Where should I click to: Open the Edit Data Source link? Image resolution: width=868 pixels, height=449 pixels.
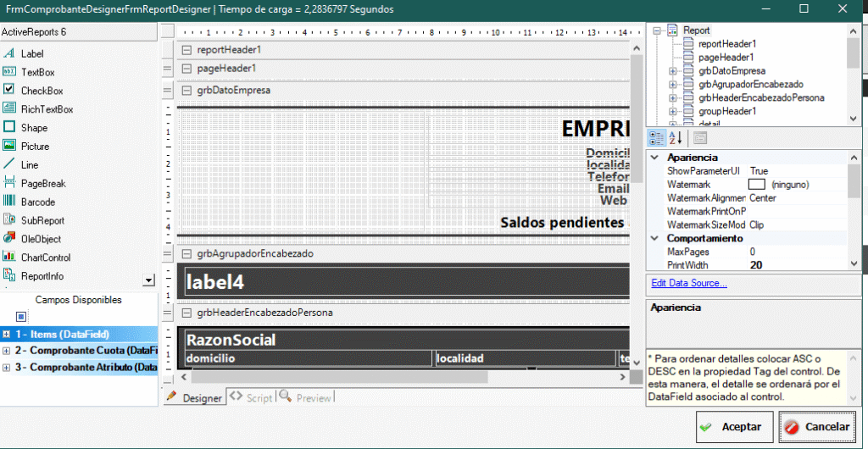(688, 283)
